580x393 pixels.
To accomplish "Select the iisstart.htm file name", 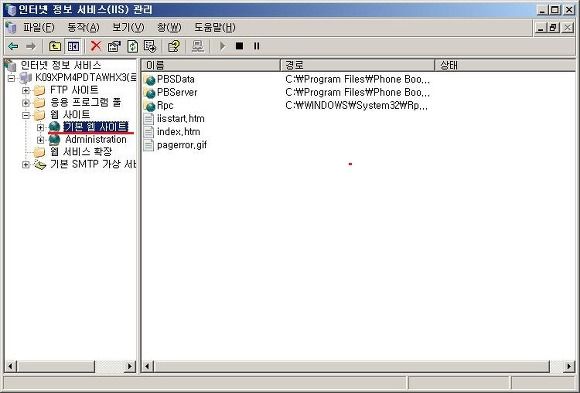I will coord(181,119).
